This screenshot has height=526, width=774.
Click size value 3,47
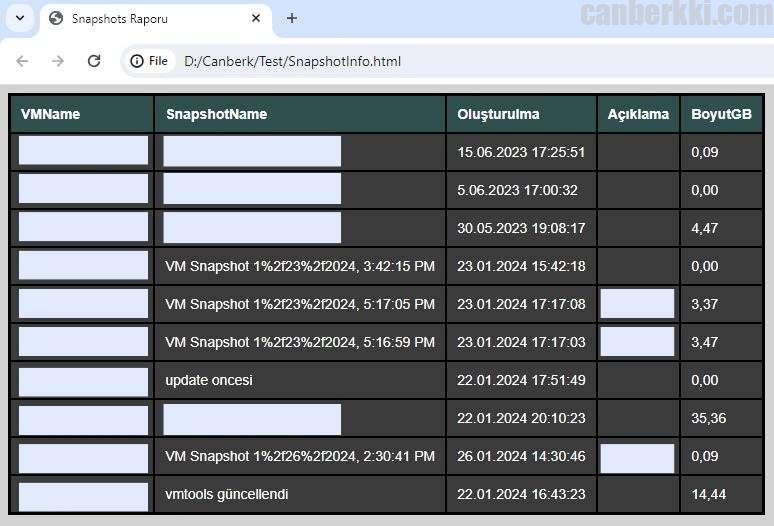pos(704,342)
